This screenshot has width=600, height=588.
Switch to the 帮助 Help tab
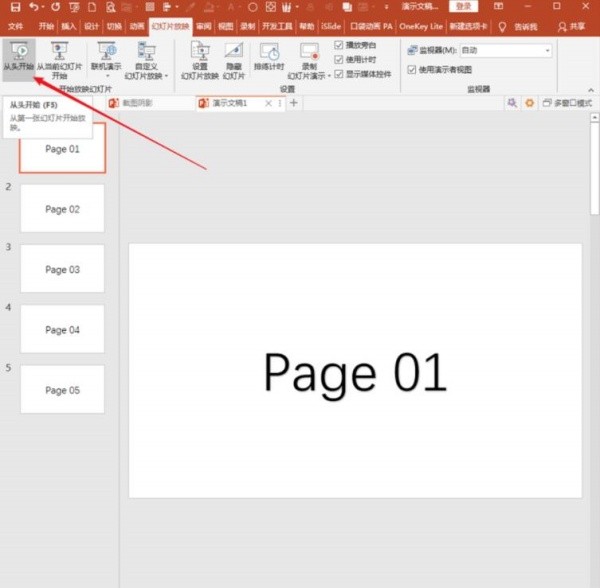307,26
